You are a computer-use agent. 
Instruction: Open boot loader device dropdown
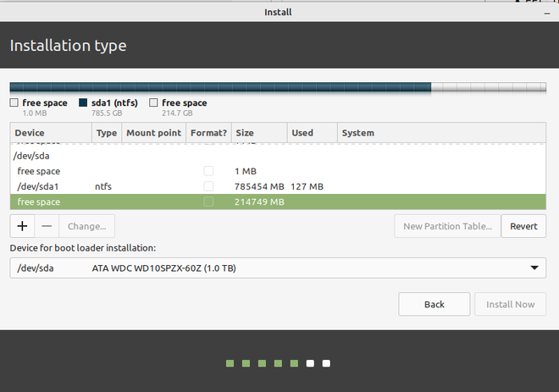pyautogui.click(x=278, y=268)
